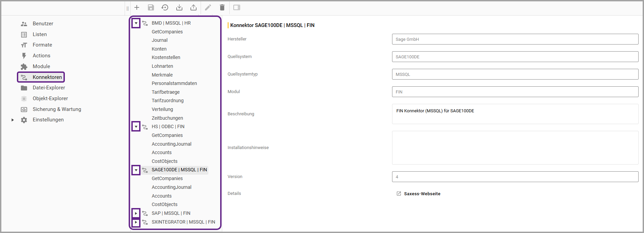Click the upload export icon in toolbar

194,7
